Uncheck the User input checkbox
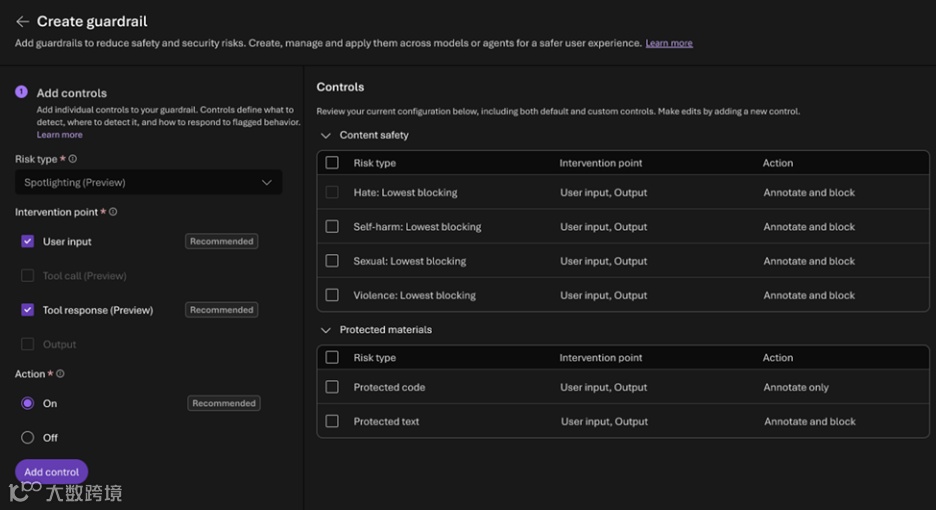 [28, 241]
